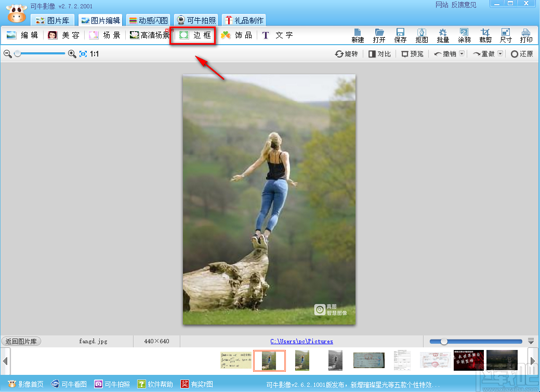This screenshot has width=540, height=392.
Task: Click the 打开 (Open) folder icon
Action: (x=379, y=36)
